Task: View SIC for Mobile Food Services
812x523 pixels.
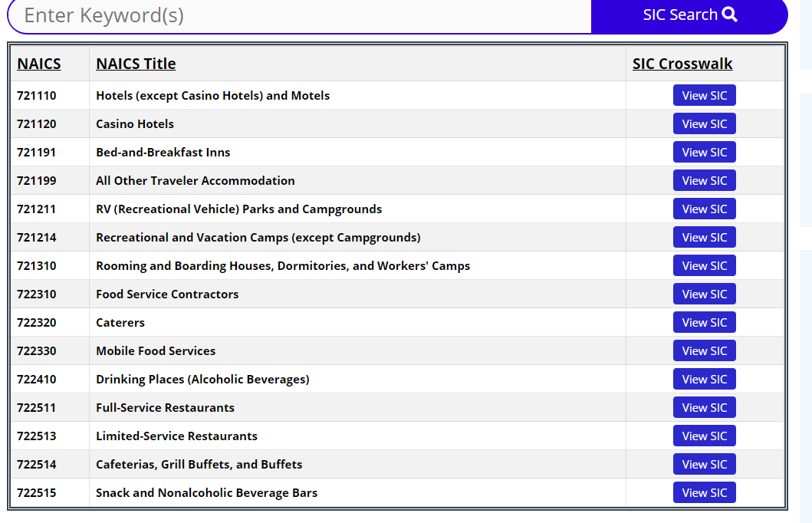Action: pyautogui.click(x=705, y=350)
